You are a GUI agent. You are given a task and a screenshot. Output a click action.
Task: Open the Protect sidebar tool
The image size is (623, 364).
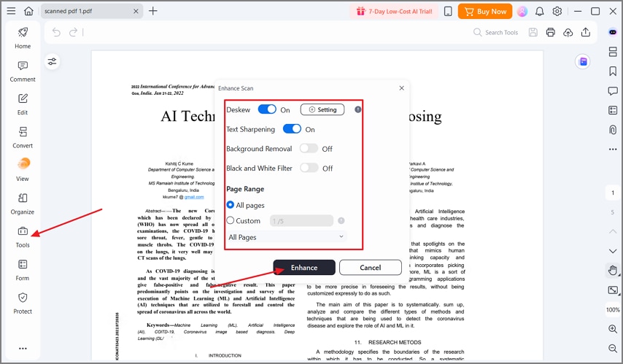pos(23,303)
